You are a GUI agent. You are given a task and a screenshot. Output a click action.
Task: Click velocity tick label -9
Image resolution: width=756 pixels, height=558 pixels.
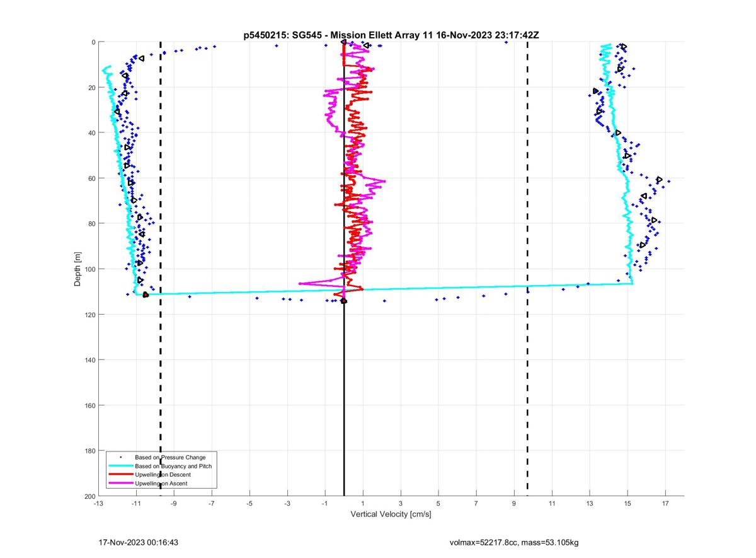point(173,504)
